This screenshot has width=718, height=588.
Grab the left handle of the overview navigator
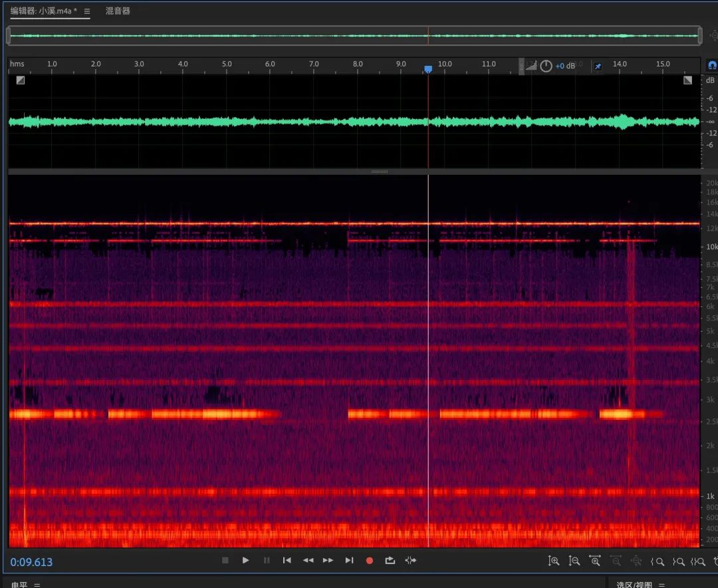point(8,35)
